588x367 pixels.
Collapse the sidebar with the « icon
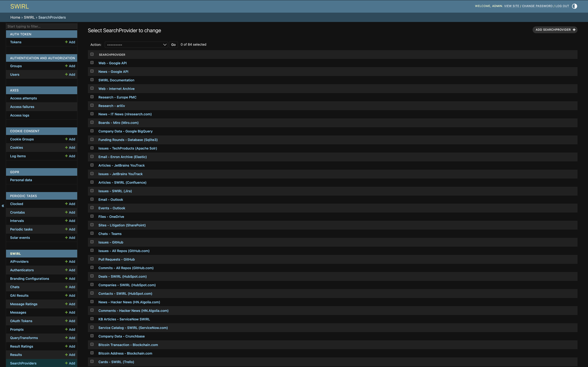click(3, 206)
